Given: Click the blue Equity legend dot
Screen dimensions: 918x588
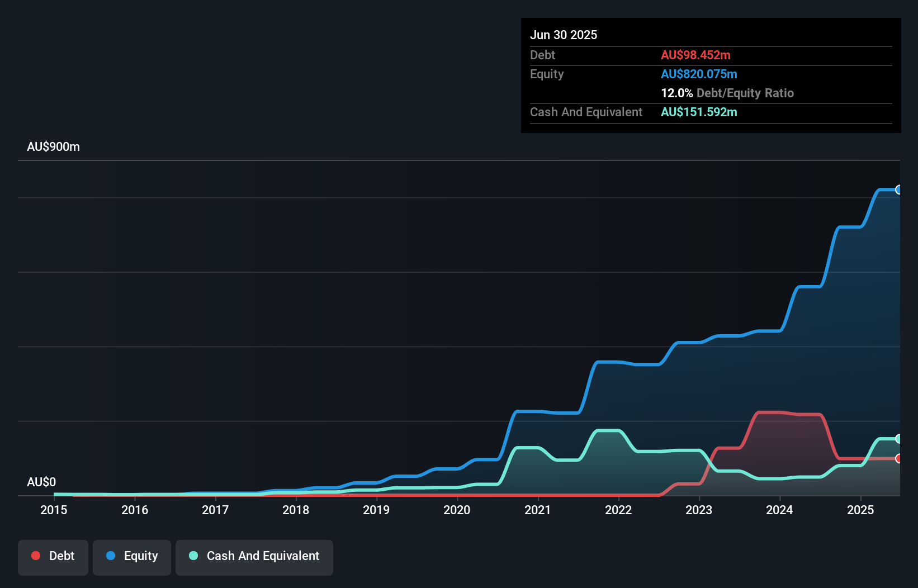Looking at the screenshot, I should [111, 556].
